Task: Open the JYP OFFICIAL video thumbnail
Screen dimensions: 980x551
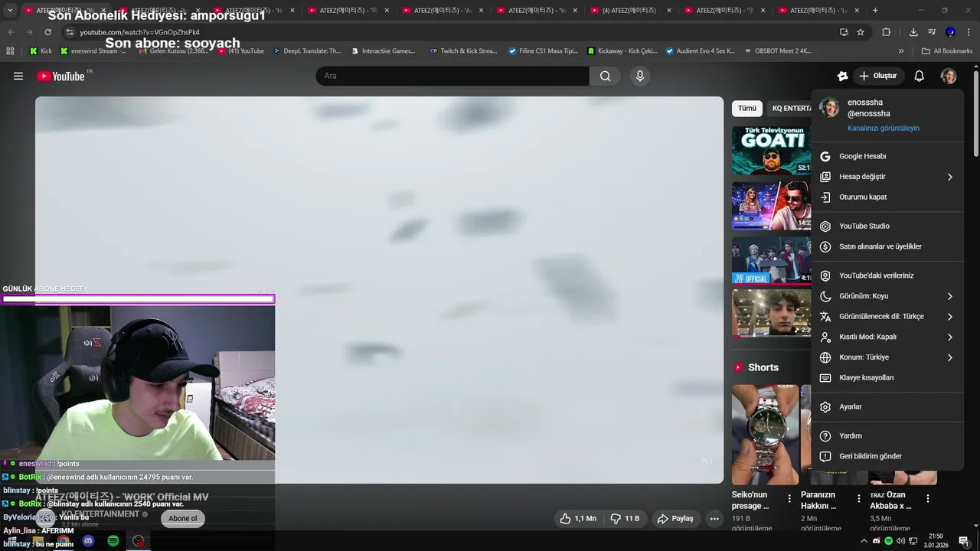Action: point(771,259)
